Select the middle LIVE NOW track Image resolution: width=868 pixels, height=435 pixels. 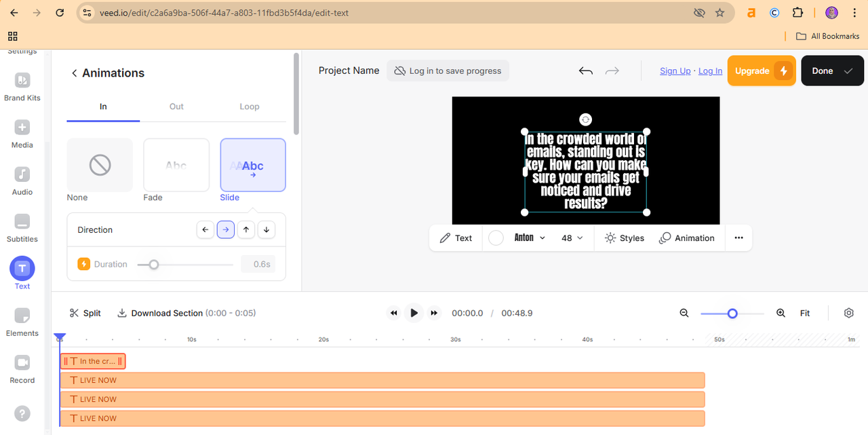click(382, 399)
